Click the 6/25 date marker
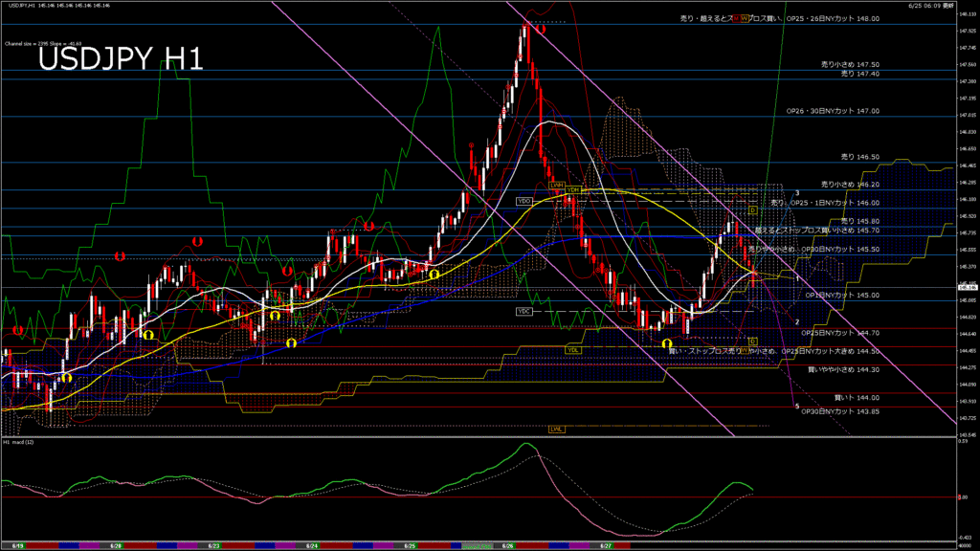The height and width of the screenshot is (551, 980). coord(410,546)
